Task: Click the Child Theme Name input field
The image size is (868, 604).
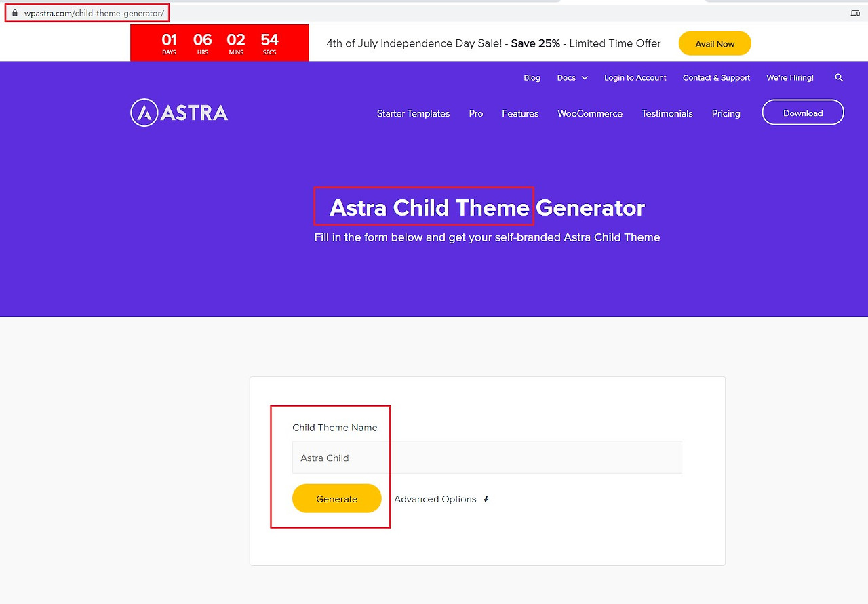Action: pyautogui.click(x=486, y=457)
